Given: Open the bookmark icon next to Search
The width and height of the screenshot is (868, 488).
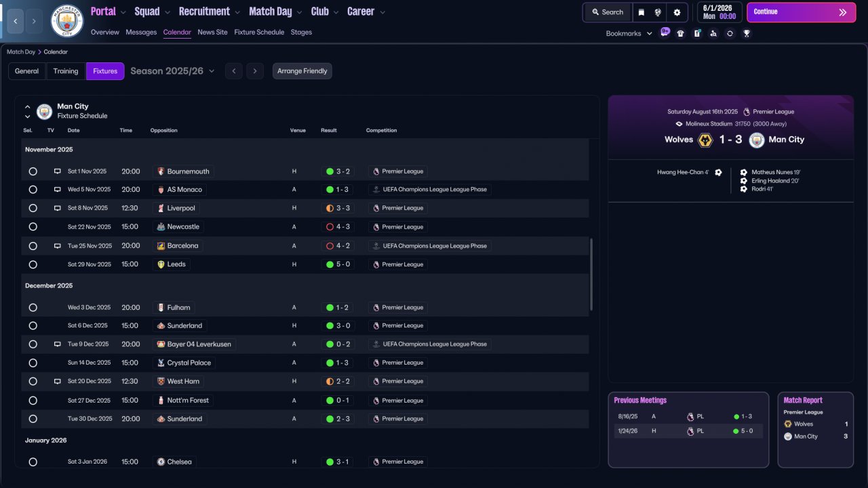Looking at the screenshot, I should 642,12.
